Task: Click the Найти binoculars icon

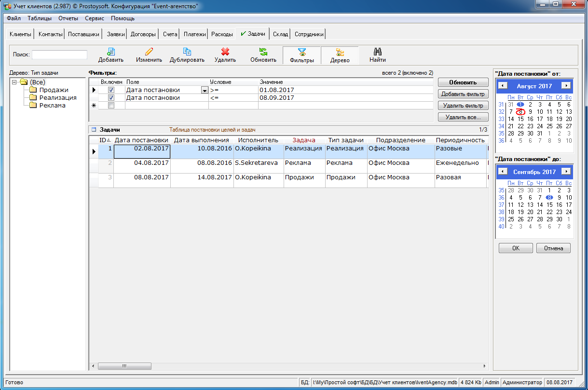Action: coord(378,52)
